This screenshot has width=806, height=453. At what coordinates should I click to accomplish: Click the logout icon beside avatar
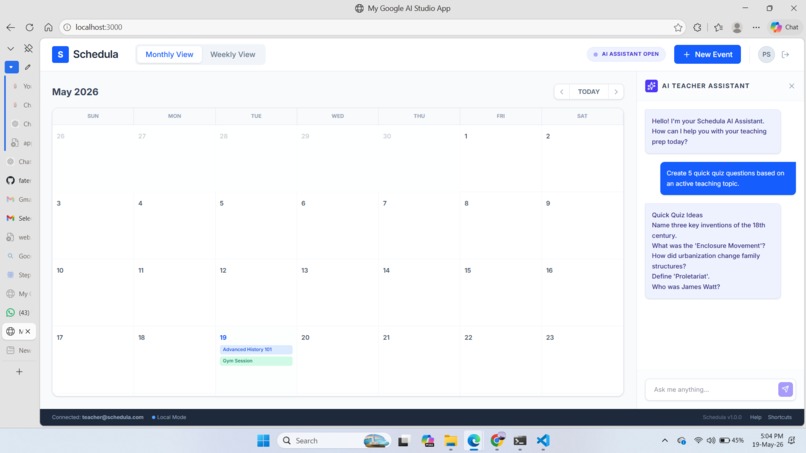pyautogui.click(x=785, y=54)
